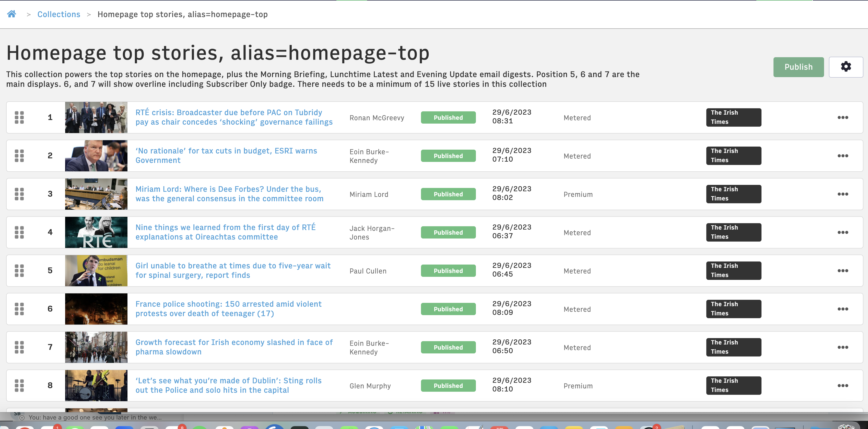This screenshot has width=868, height=429.
Task: Open more options for Nine things story
Action: coord(843,232)
